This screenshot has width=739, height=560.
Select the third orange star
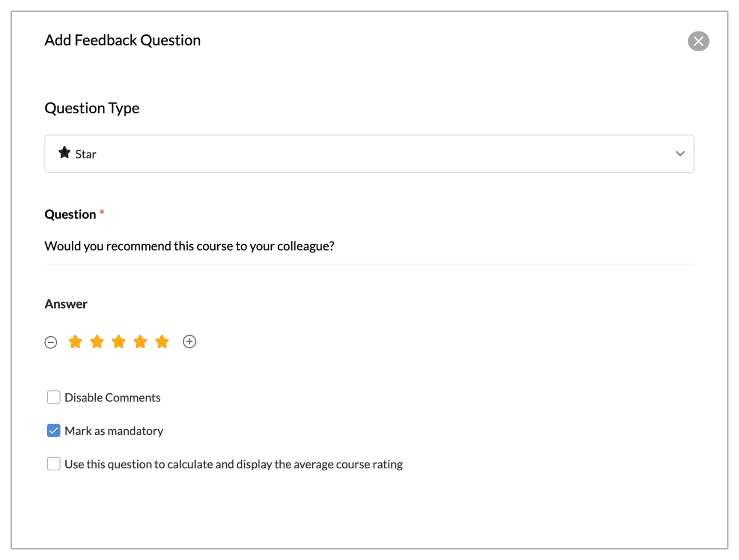(119, 342)
